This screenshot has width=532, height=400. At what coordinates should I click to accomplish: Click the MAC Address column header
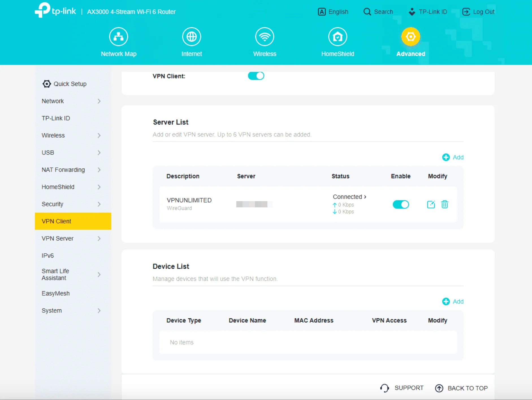(x=313, y=321)
